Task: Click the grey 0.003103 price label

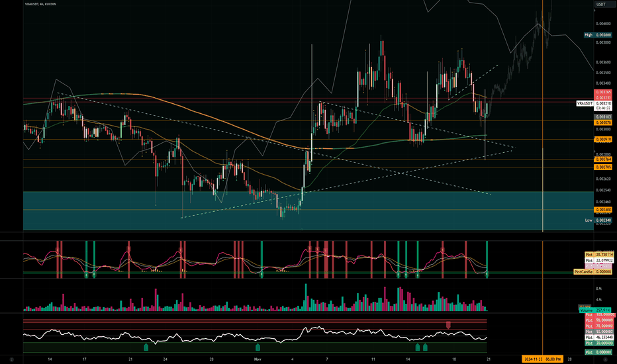Action: (603, 117)
